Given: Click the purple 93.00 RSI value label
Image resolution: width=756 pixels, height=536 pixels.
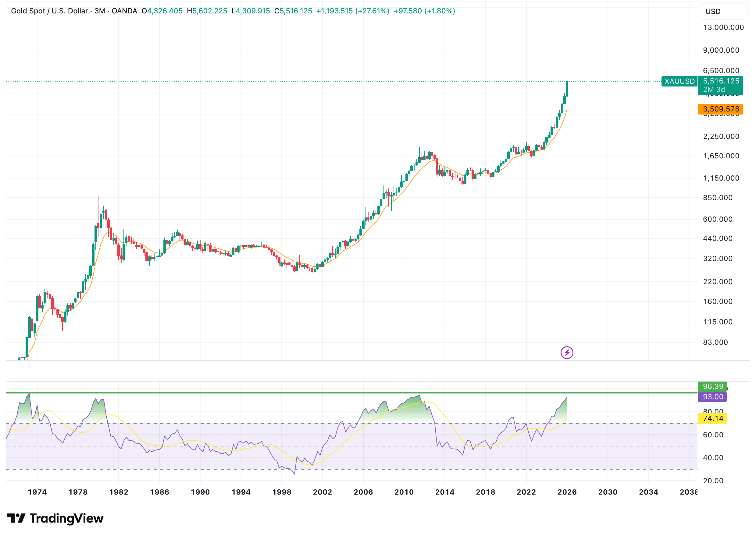Looking at the screenshot, I should (712, 397).
